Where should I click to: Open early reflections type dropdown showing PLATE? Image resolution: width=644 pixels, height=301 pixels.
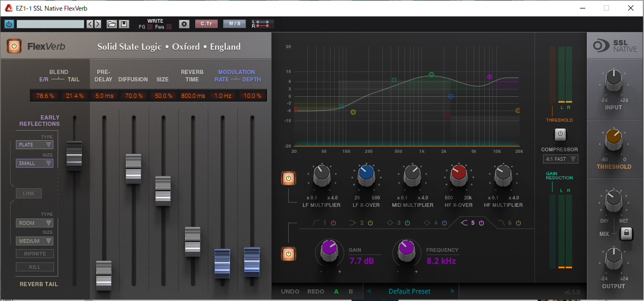[x=34, y=144]
